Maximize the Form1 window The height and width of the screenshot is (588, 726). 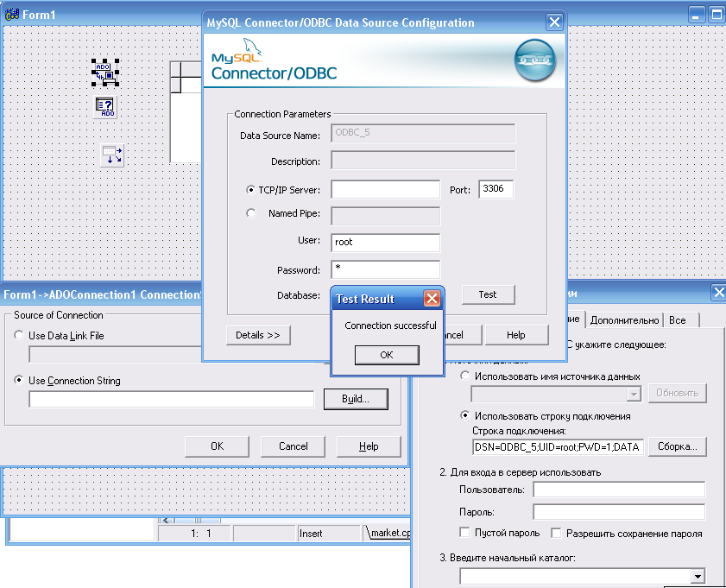[x=717, y=15]
